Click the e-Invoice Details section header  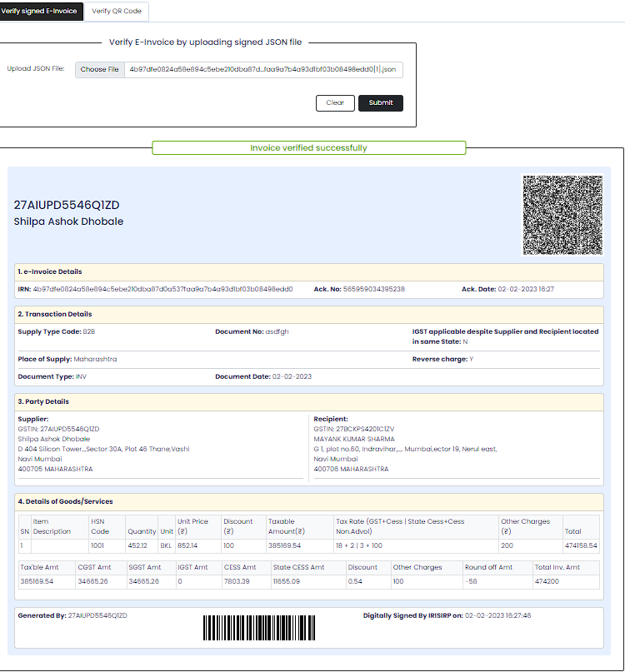coord(50,271)
